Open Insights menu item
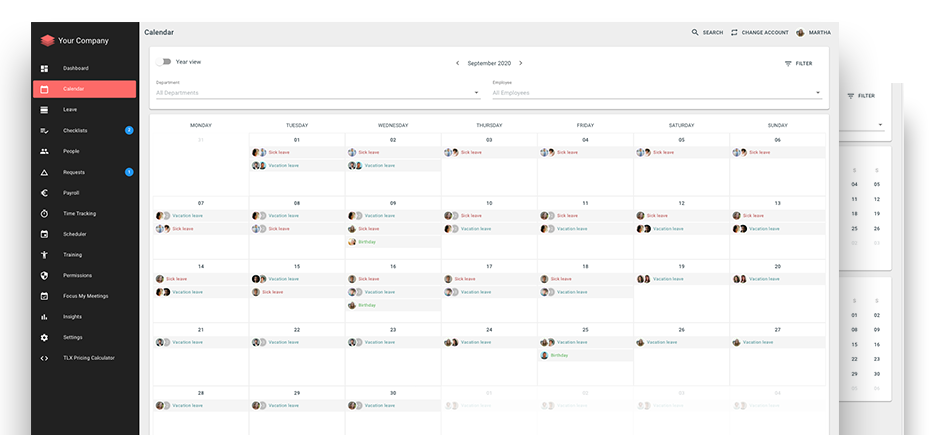This screenshot has width=950, height=435. pos(84,316)
